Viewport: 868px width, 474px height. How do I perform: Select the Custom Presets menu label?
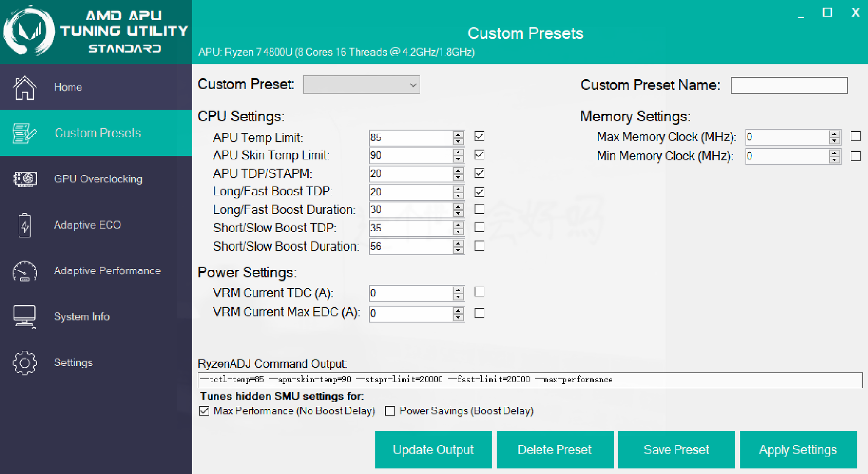[98, 133]
